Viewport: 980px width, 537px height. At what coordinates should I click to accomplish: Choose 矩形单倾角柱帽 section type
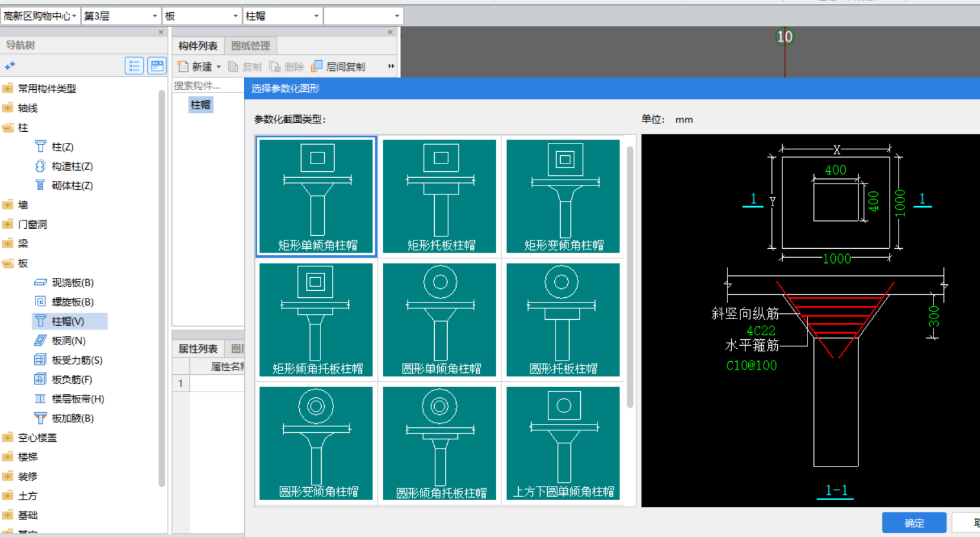(x=317, y=196)
